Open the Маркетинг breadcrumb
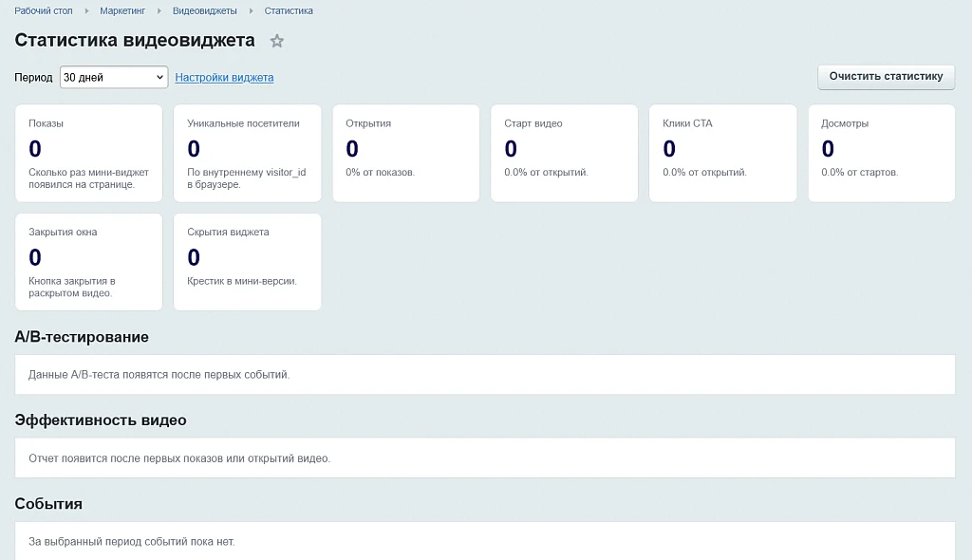The width and height of the screenshot is (972, 560). pos(122,10)
